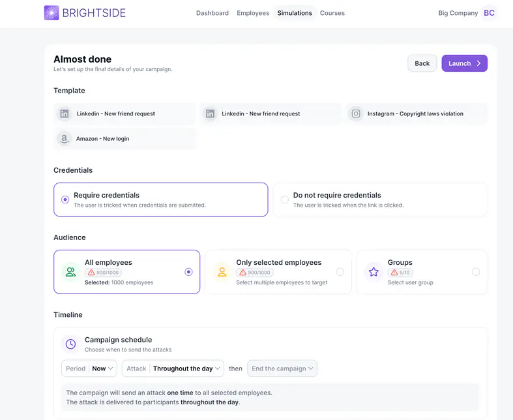Screen dimensions: 513x420
Task: Choose Only selected employees radio button
Action: coord(340,272)
